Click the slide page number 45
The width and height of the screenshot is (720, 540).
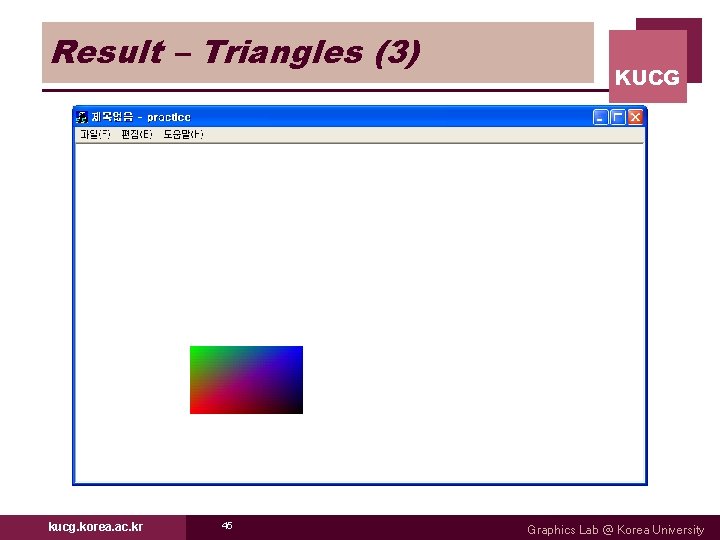point(227,525)
